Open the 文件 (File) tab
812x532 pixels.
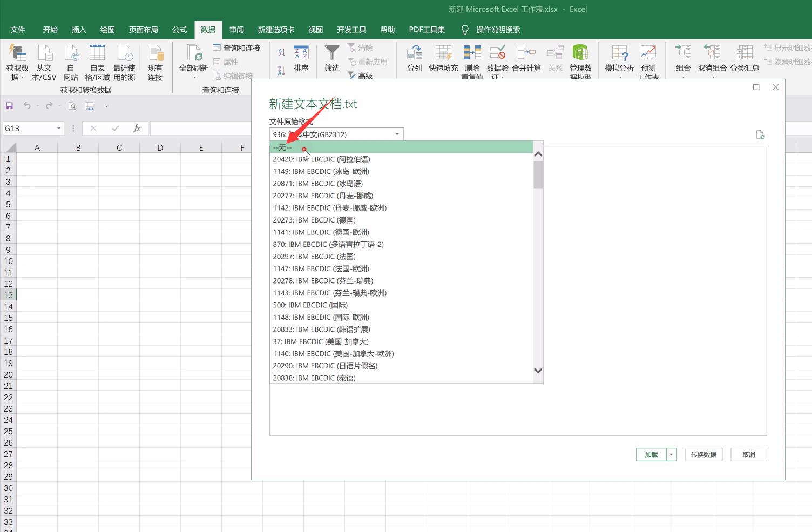tap(18, 30)
